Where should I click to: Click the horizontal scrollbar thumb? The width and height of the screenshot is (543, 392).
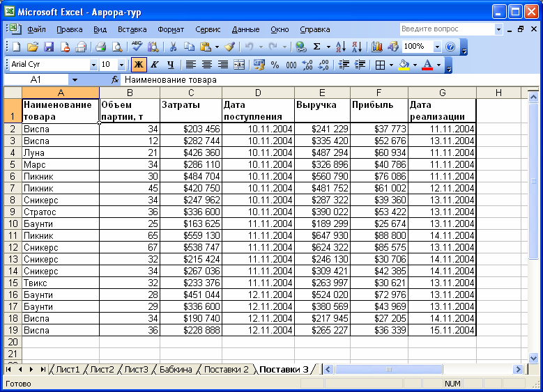pos(388,370)
